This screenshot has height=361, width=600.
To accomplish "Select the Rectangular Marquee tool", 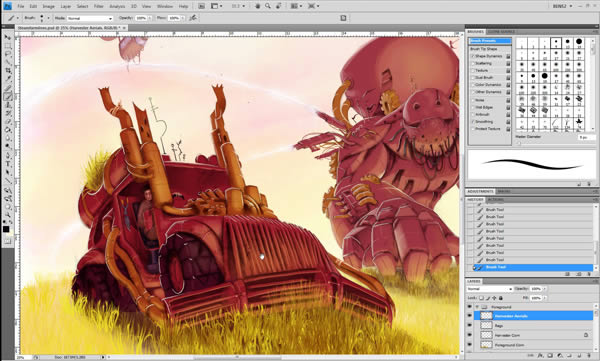I will (x=7, y=46).
